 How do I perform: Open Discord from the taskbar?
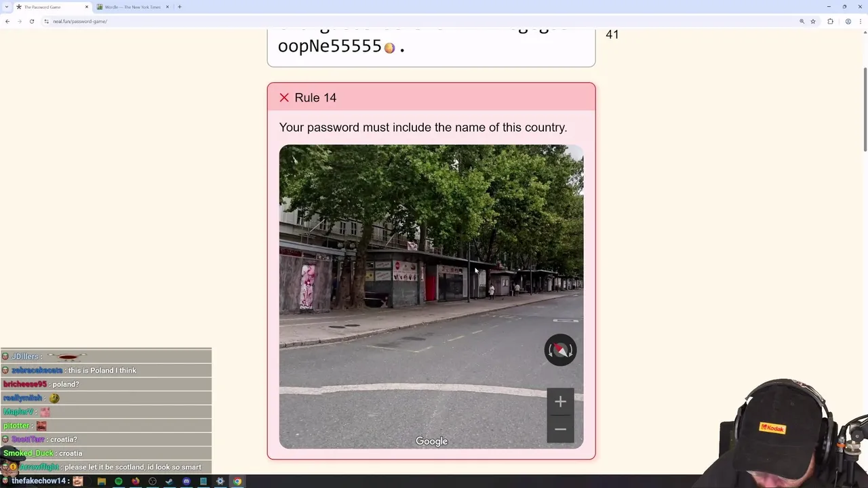pyautogui.click(x=186, y=481)
